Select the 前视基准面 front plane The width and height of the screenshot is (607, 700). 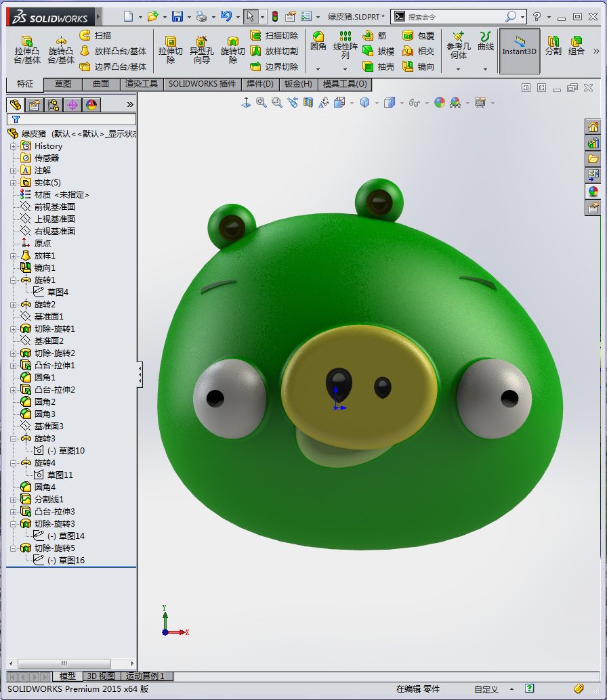[x=48, y=207]
